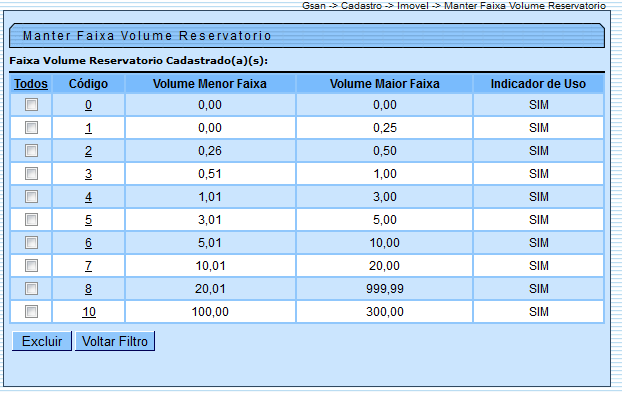Click the Todos select-all link
Image resolution: width=622 pixels, height=393 pixels.
(31, 84)
